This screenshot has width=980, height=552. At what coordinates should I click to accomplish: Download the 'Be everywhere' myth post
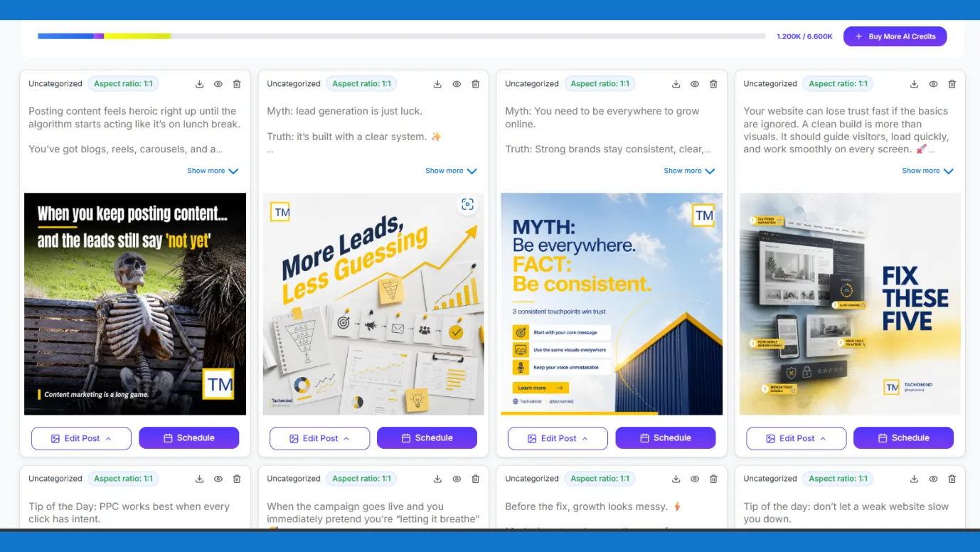pos(676,84)
